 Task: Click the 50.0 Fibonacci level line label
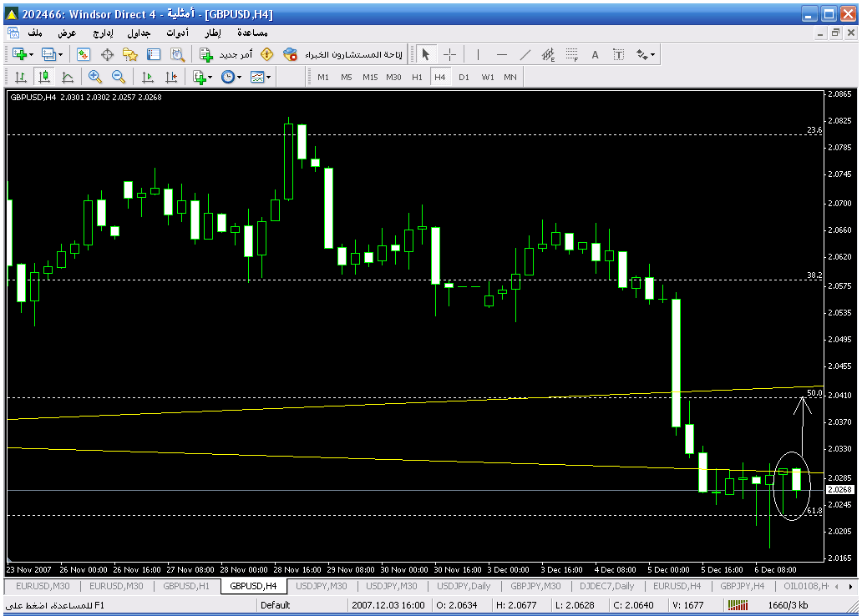pos(814,392)
